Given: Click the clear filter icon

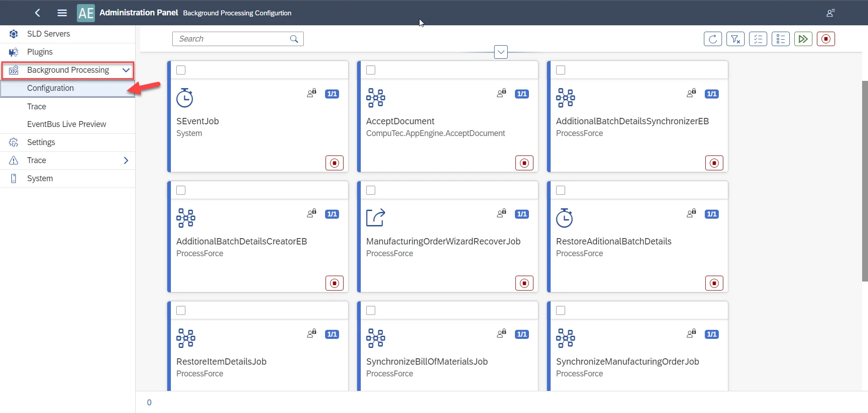Looking at the screenshot, I should pos(735,39).
